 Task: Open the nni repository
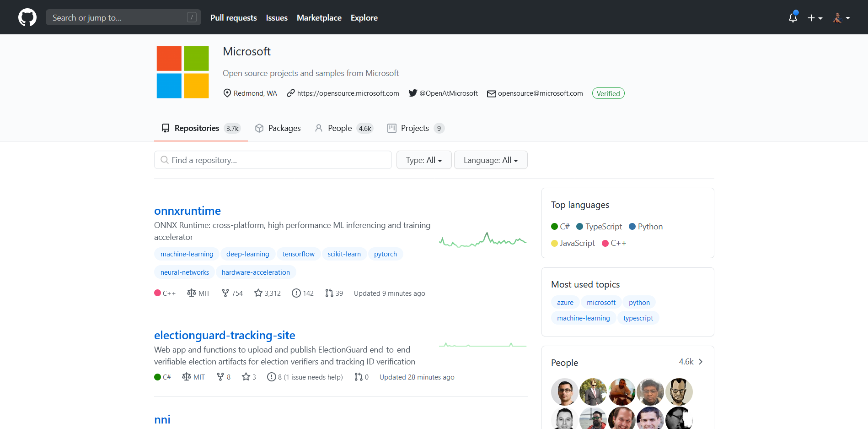pos(162,419)
